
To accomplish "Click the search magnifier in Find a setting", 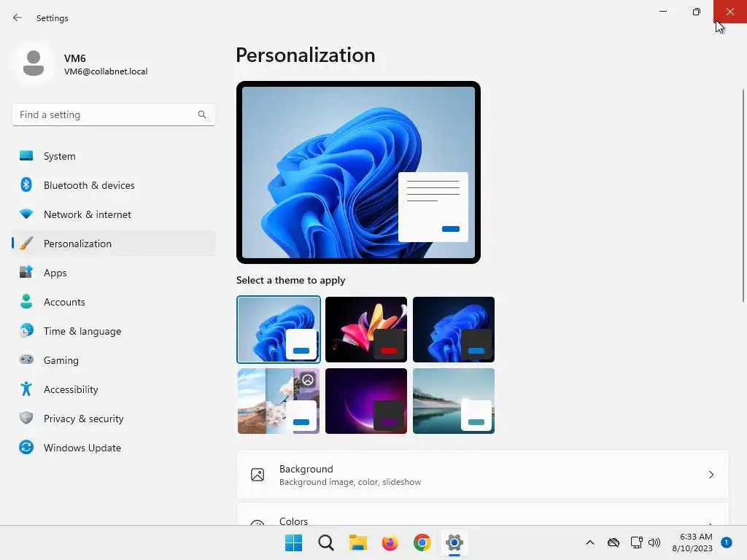I will [202, 114].
